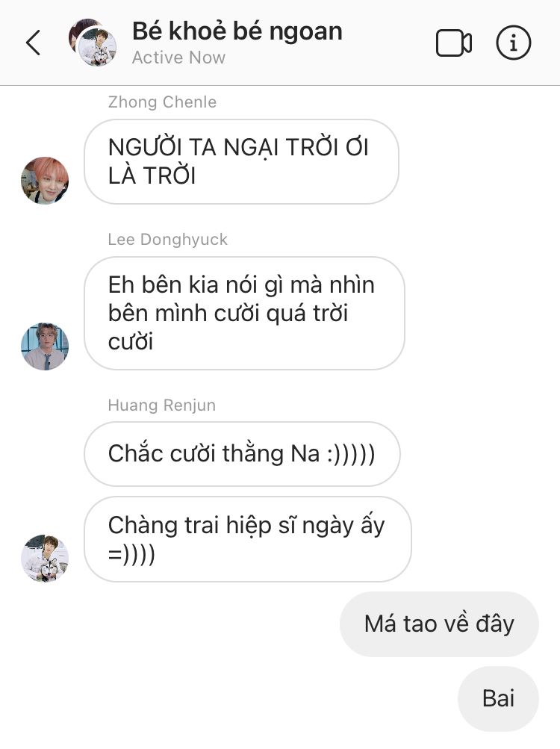560x749 pixels.
Task: Tap sender name Lee Donghyuck
Action: (x=168, y=239)
